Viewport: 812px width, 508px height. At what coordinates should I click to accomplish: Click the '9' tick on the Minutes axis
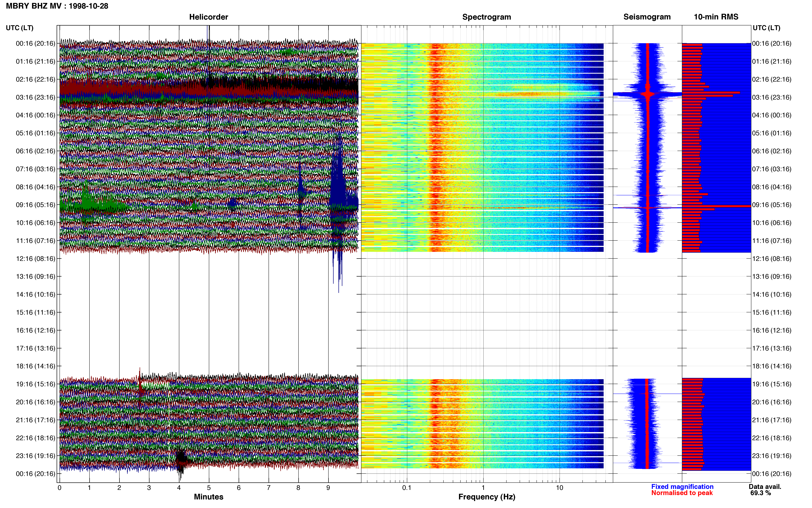click(328, 488)
